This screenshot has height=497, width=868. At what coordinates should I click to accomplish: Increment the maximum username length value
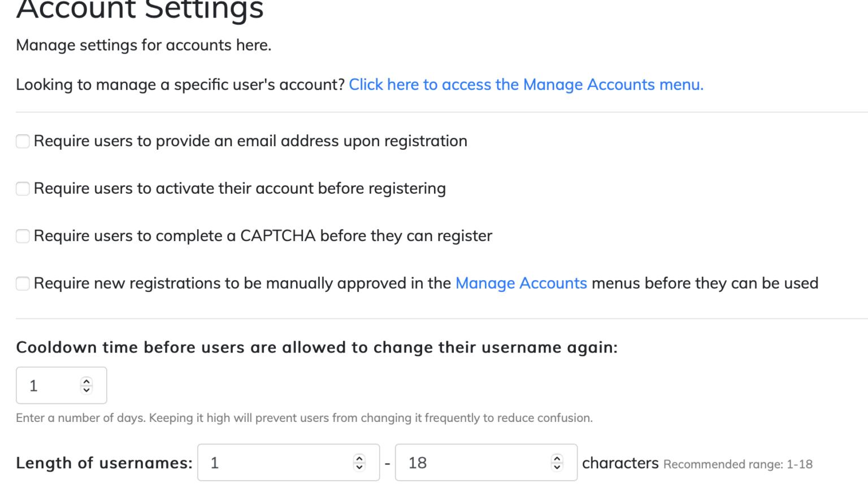point(557,458)
